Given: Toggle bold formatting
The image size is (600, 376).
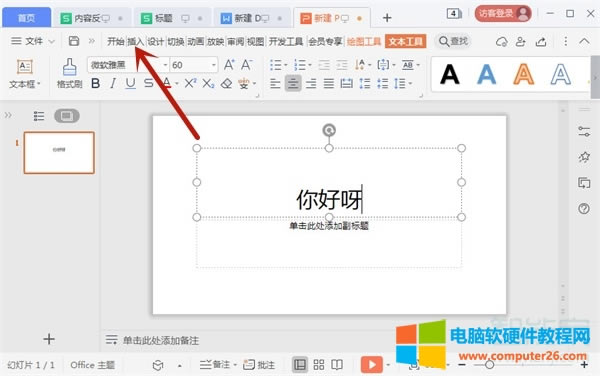Looking at the screenshot, I should point(96,83).
